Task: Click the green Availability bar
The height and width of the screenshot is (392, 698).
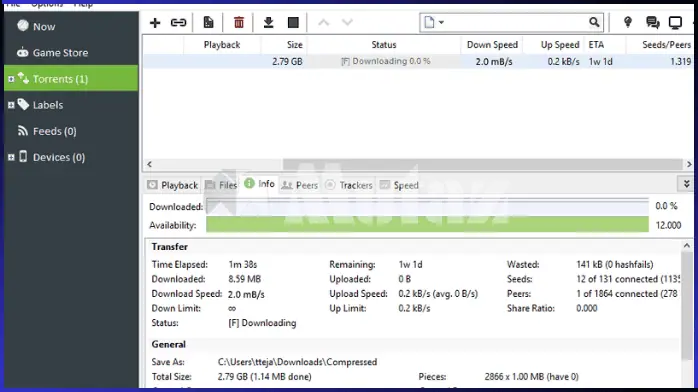Action: coord(427,225)
